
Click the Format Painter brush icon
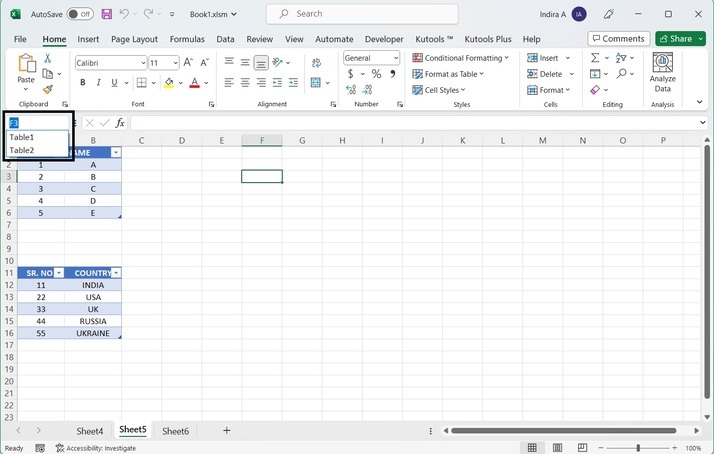47,90
